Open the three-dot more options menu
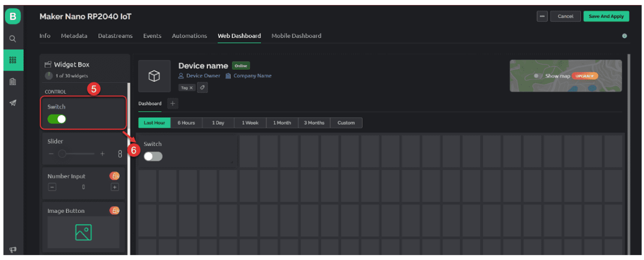This screenshot has height=260, width=644. (x=542, y=16)
